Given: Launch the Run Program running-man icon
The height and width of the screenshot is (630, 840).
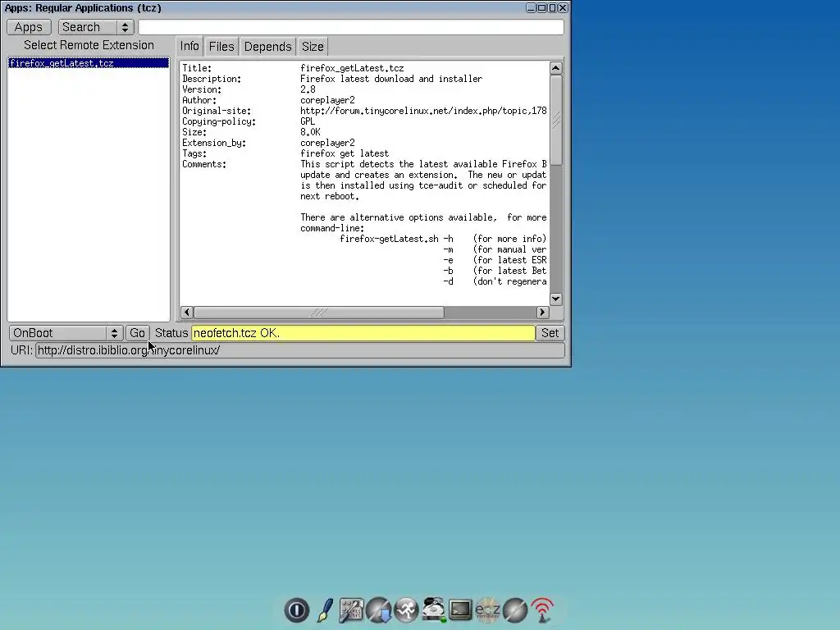Looking at the screenshot, I should [406, 610].
